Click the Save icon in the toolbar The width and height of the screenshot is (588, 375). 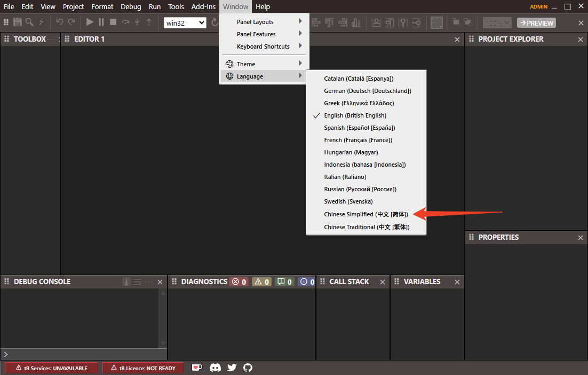[18, 22]
